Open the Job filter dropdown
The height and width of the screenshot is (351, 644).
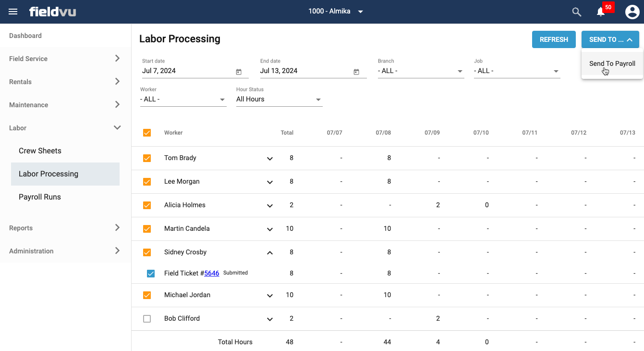tap(517, 71)
